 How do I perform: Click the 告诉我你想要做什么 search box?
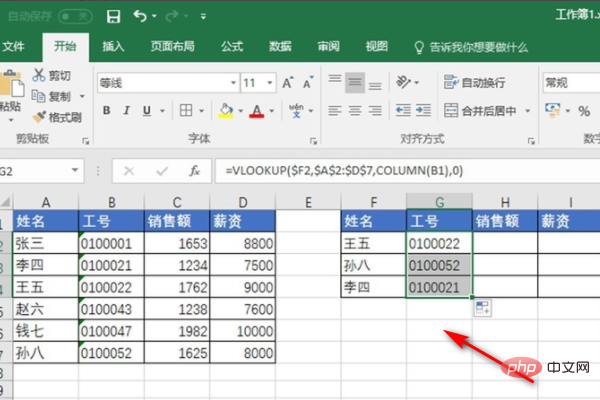471,47
